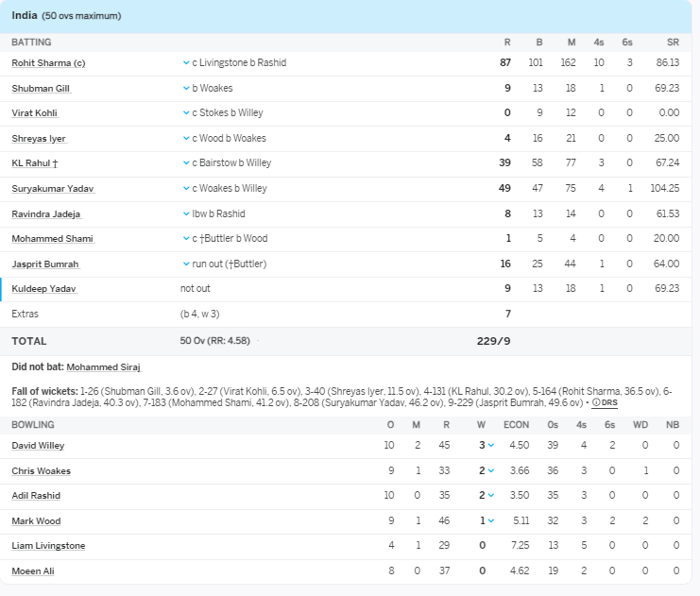This screenshot has height=596, width=700.
Task: Click Mohammed Siraj in Did not bat
Action: tap(104, 366)
